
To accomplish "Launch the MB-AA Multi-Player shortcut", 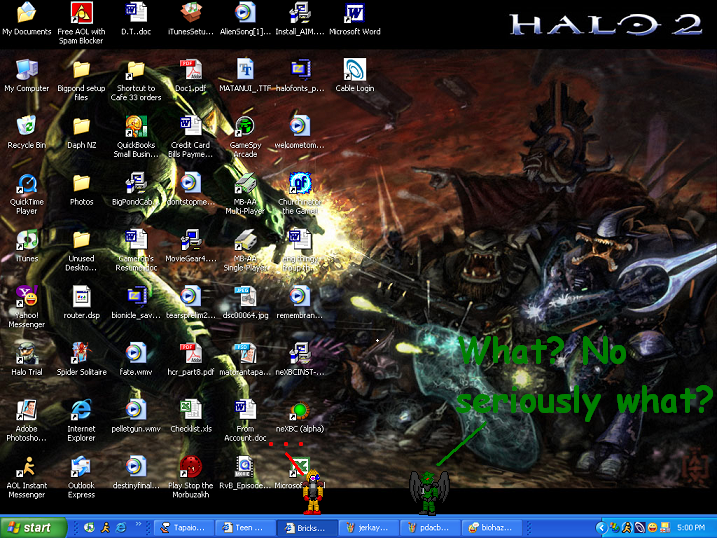I will (246, 183).
